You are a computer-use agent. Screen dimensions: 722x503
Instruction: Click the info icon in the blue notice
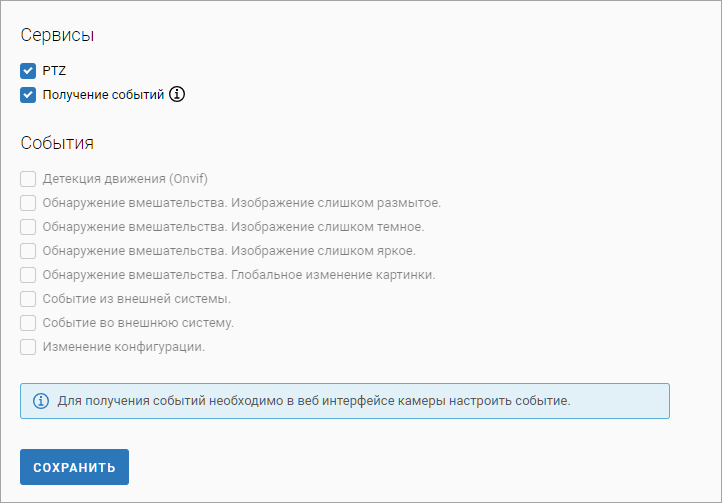coord(41,401)
